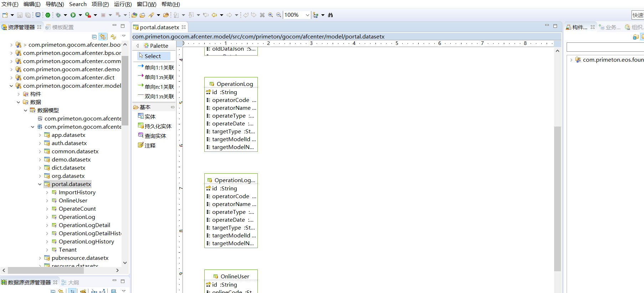
Task: Click the green Run button in toolbar
Action: [73, 15]
